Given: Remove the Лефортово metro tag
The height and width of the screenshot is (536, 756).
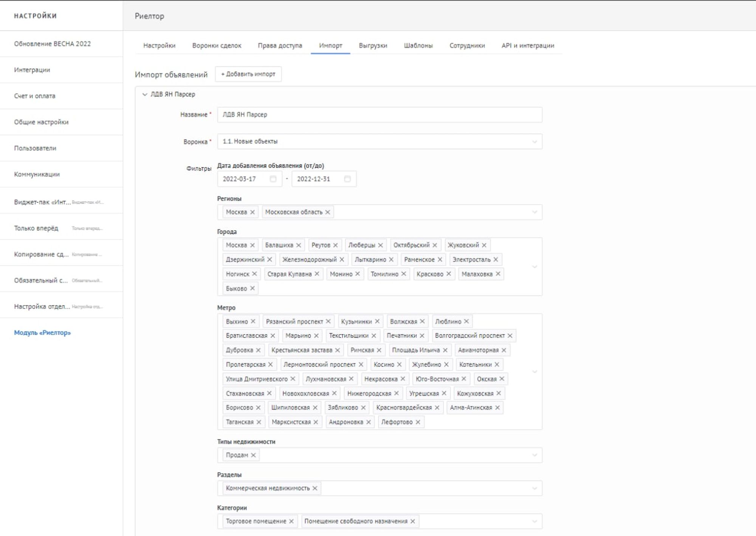Looking at the screenshot, I should pos(418,422).
